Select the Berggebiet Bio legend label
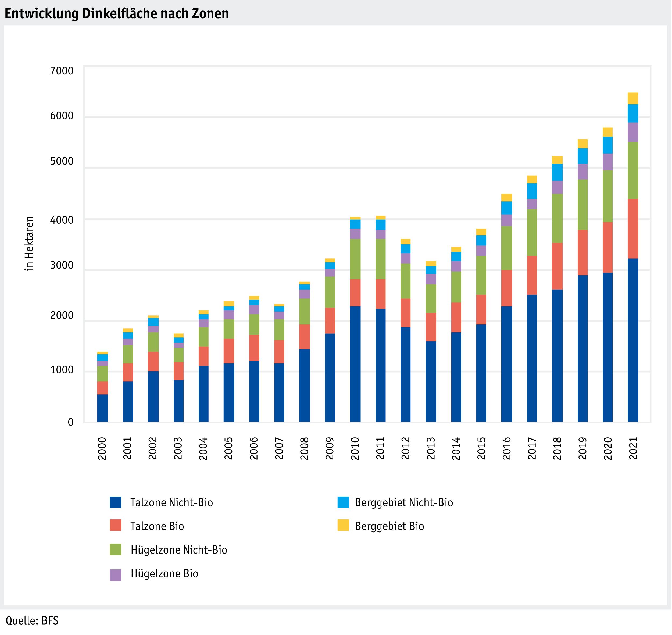 tap(389, 526)
